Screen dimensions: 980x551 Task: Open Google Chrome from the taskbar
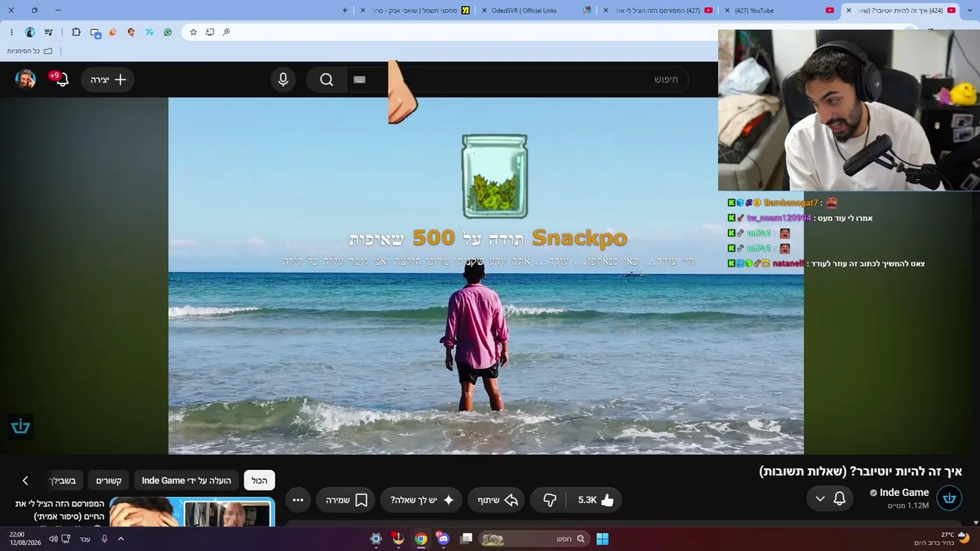click(x=420, y=539)
